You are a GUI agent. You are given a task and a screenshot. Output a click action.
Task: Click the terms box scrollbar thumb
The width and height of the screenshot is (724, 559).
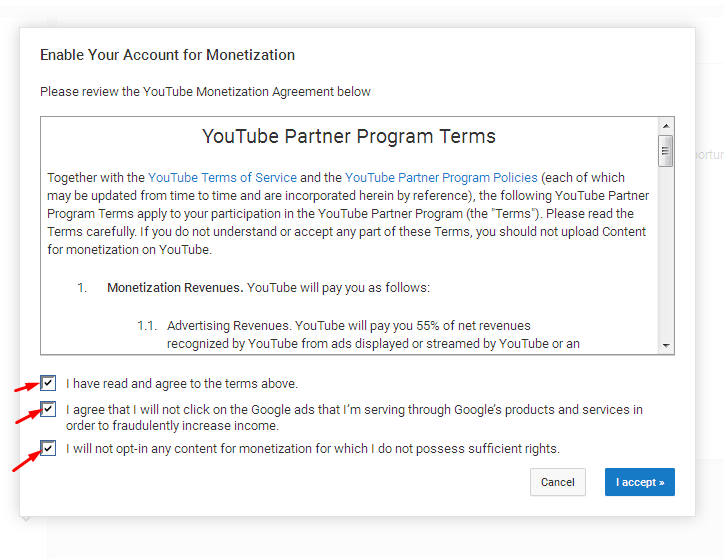click(x=665, y=150)
